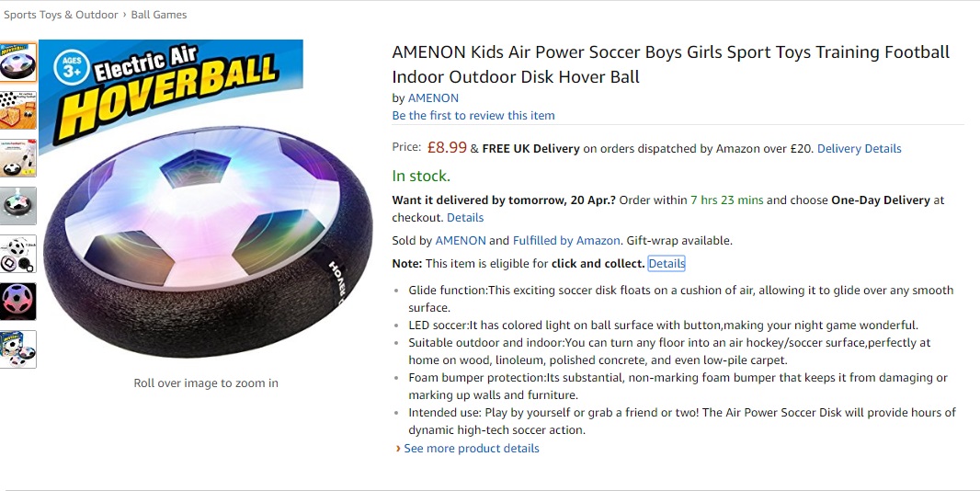980x491 pixels.
Task: Select the last thumbnail showing product box
Action: coord(18,349)
